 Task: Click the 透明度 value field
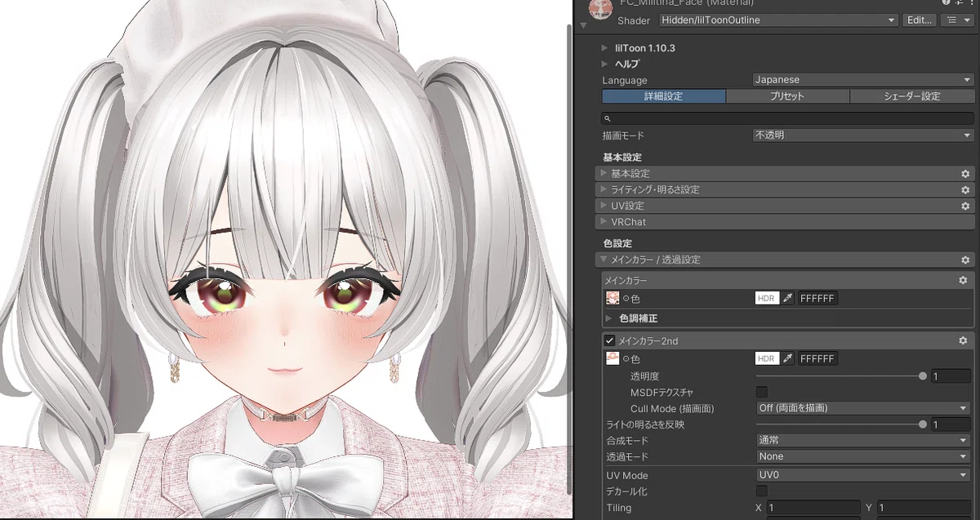pyautogui.click(x=951, y=376)
